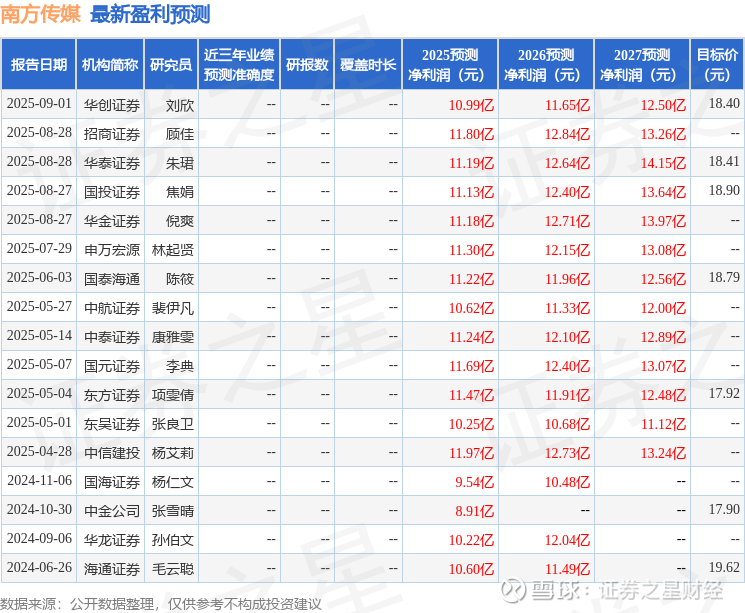Select the 国海证券 institution cell
The height and width of the screenshot is (613, 745).
point(112,482)
